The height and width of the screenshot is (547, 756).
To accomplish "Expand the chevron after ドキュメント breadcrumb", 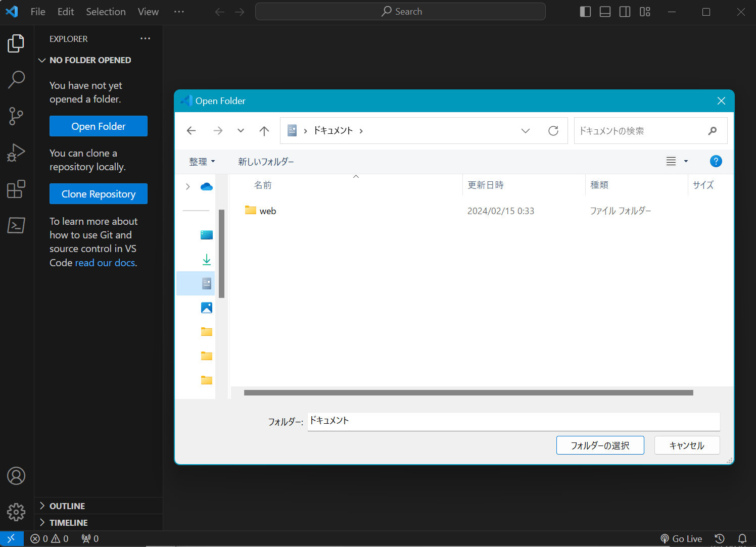I will (361, 131).
